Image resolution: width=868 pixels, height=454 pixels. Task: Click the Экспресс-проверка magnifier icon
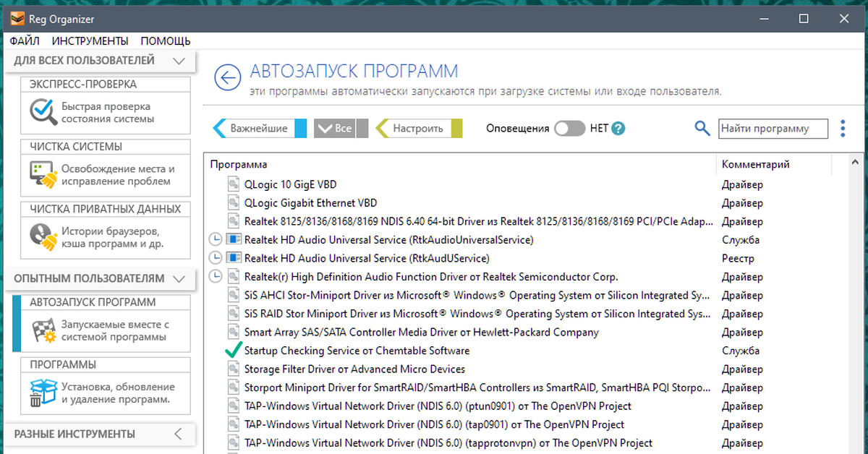[x=43, y=112]
